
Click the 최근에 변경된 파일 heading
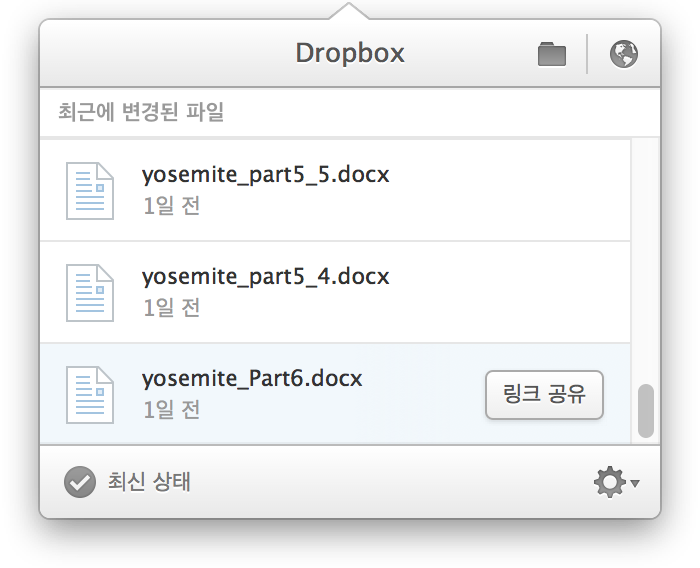click(x=141, y=112)
